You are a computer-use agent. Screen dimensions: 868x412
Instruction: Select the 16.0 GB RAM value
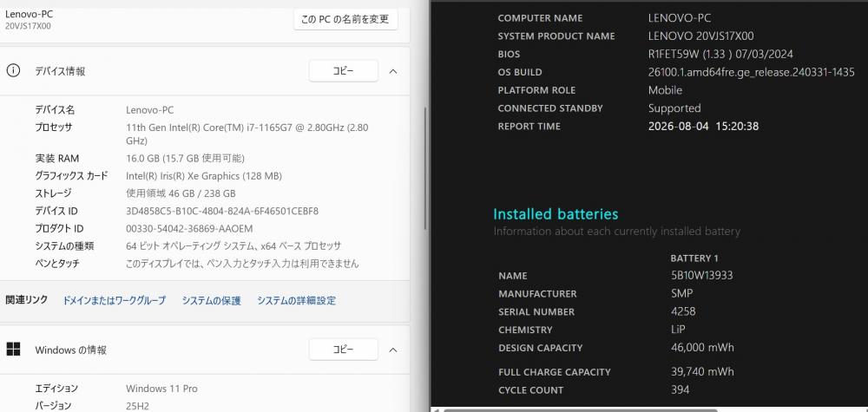pyautogui.click(x=185, y=158)
